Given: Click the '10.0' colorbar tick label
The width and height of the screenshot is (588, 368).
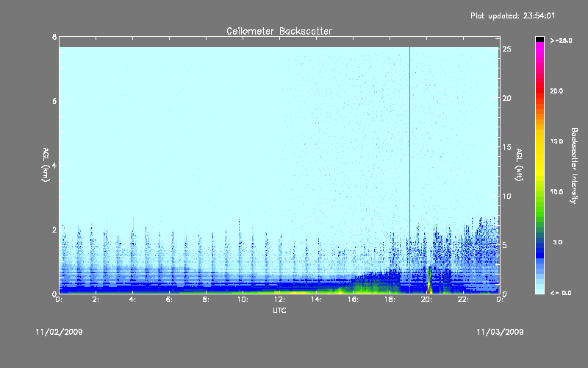Looking at the screenshot, I should coord(556,191).
